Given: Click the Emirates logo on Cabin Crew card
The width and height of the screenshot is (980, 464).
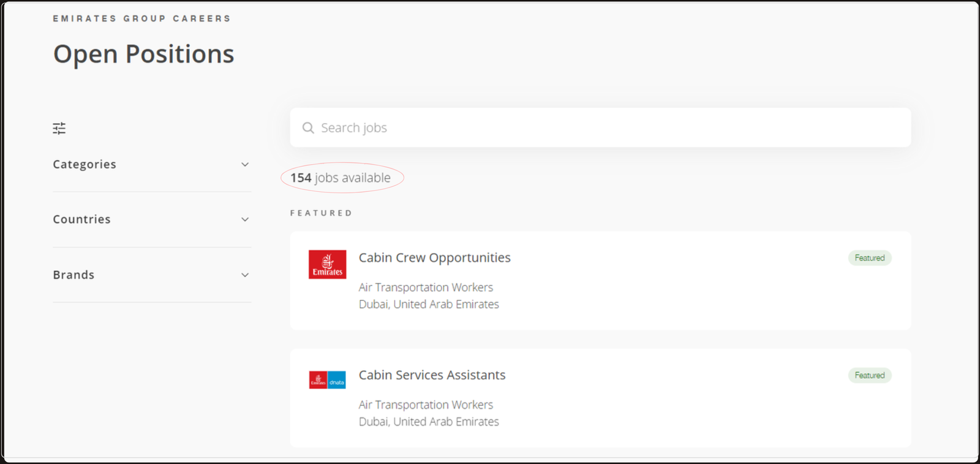Looking at the screenshot, I should click(327, 264).
